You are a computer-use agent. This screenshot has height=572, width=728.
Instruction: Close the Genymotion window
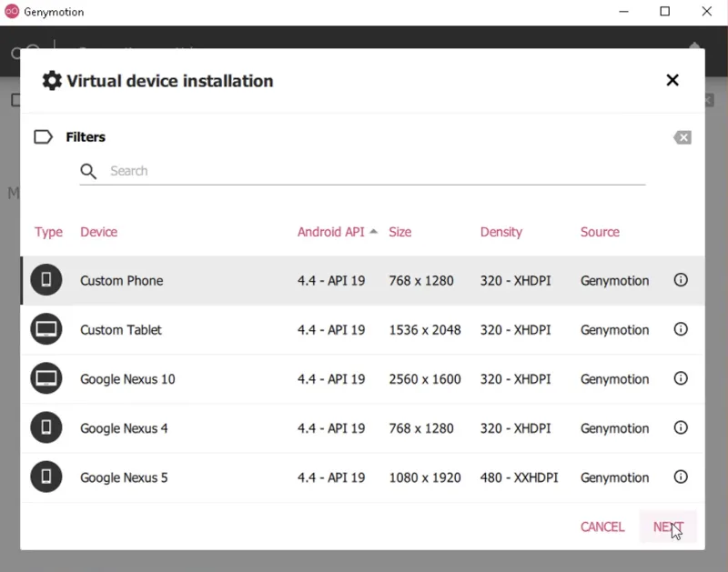click(x=707, y=12)
